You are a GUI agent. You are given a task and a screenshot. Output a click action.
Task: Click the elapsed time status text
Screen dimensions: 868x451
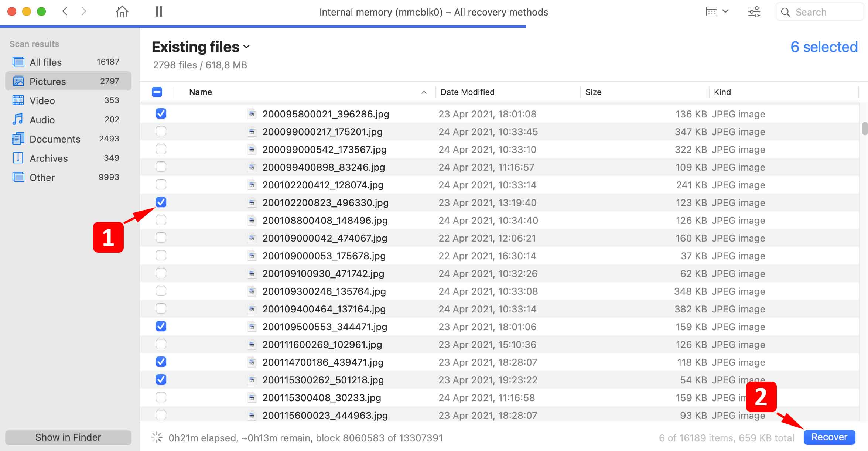tap(305, 438)
